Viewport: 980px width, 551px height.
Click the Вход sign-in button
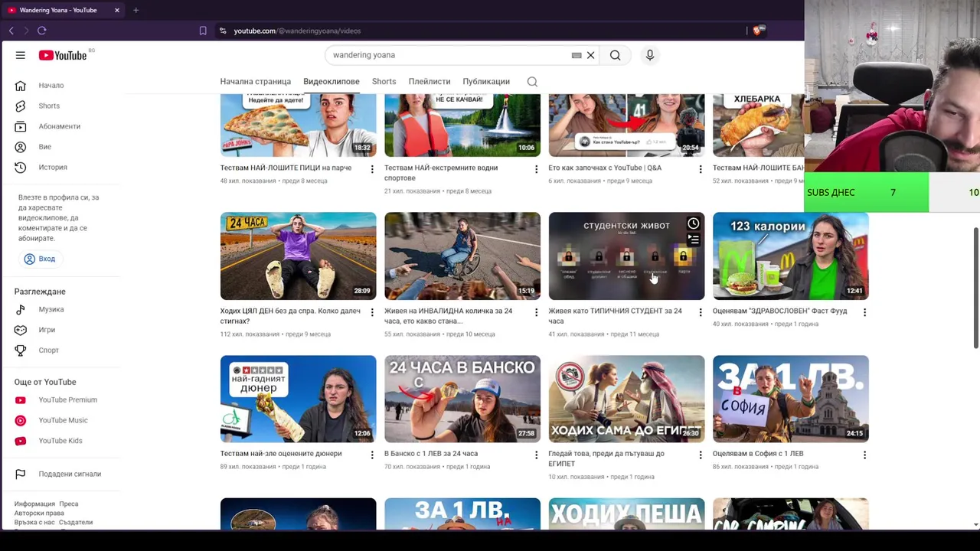click(x=39, y=259)
